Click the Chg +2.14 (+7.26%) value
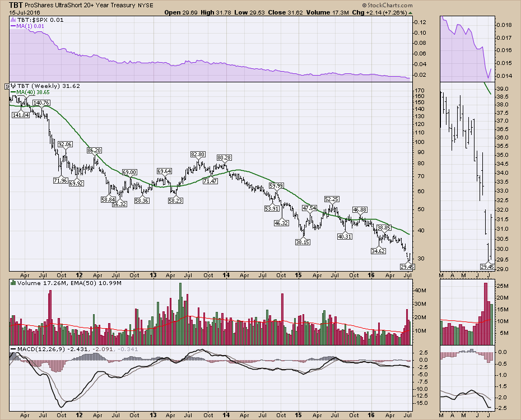 pos(379,13)
